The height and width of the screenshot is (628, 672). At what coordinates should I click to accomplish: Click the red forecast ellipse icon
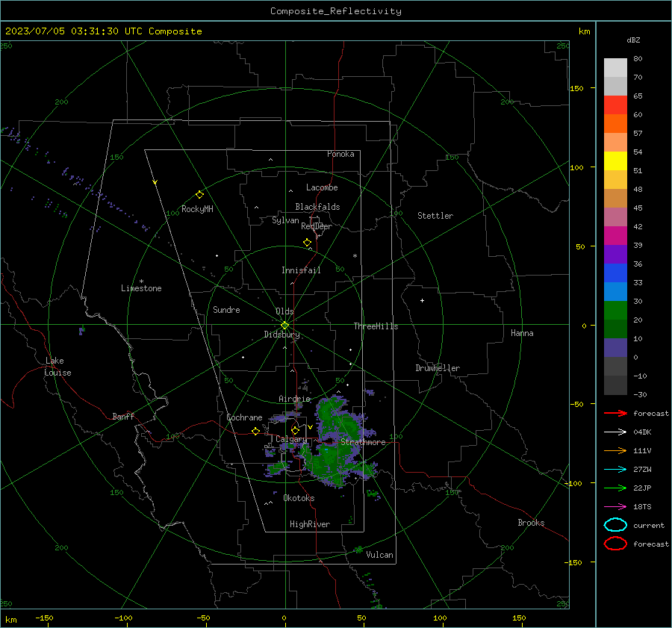pos(615,543)
